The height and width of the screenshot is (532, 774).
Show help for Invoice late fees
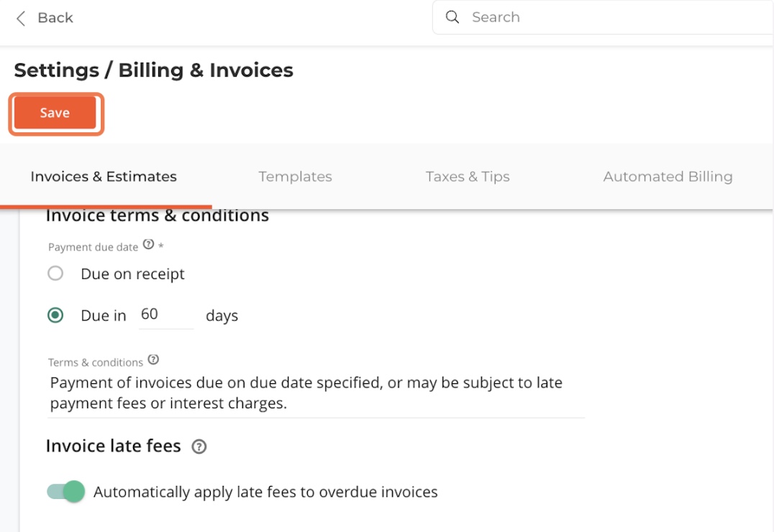(x=199, y=447)
